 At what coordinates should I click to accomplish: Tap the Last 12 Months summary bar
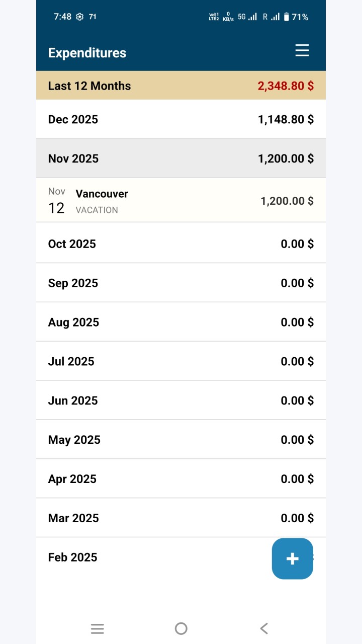coord(181,86)
